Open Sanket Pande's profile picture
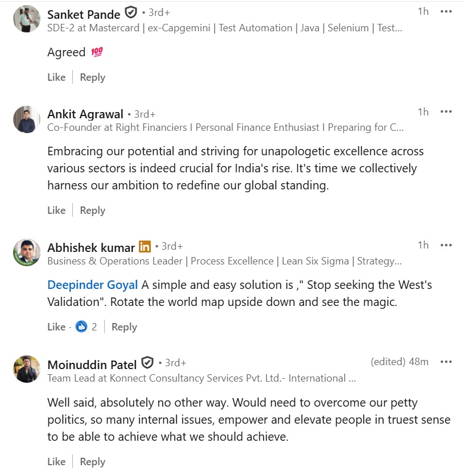Viewport: 465px width, 476px height. (27, 19)
